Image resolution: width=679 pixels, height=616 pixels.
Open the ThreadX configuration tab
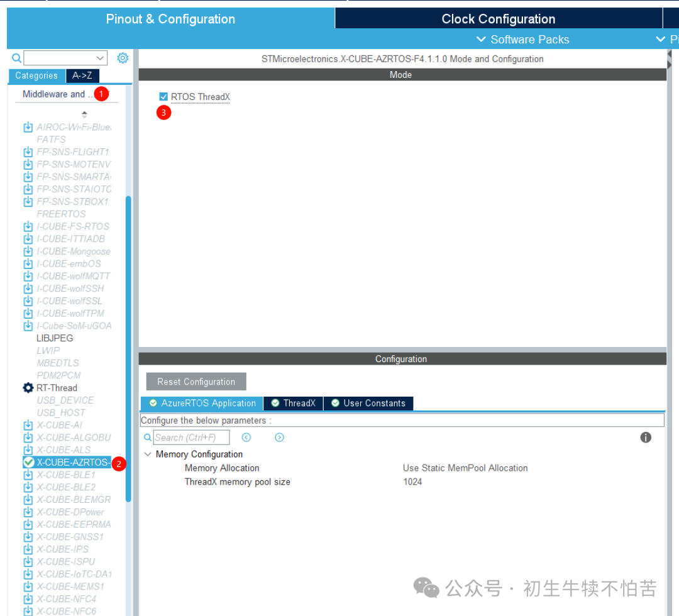point(294,403)
